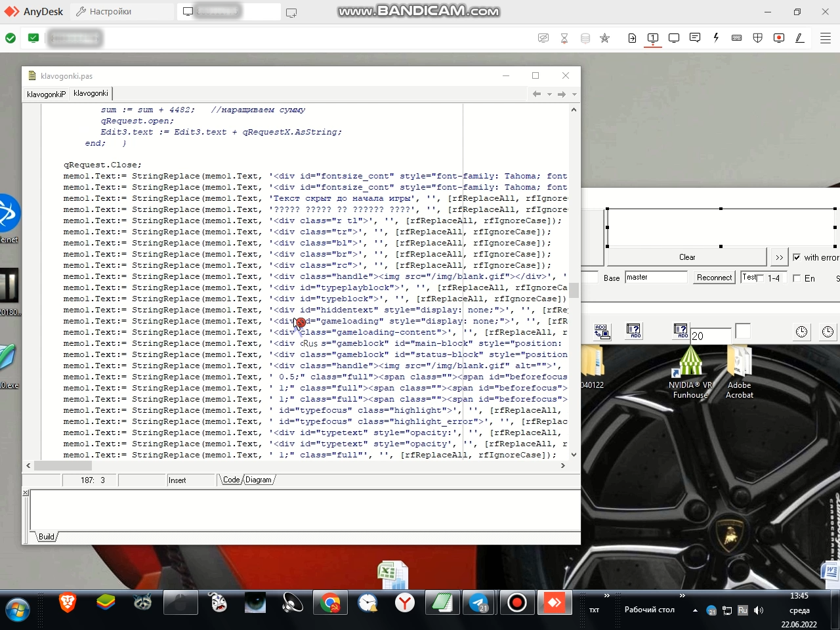Click the favorites star icon in AnyDesk
This screenshot has width=840, height=630.
point(605,38)
